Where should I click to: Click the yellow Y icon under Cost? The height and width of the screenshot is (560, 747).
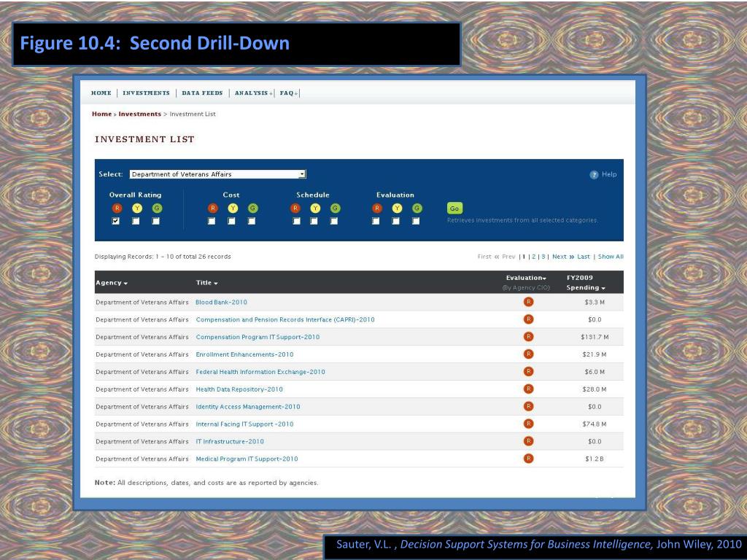pos(233,208)
